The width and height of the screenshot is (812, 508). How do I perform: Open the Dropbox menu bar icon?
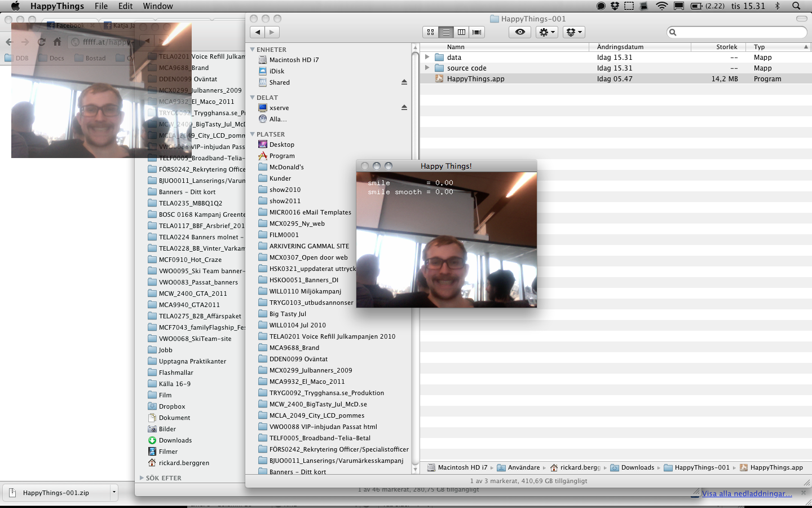615,6
